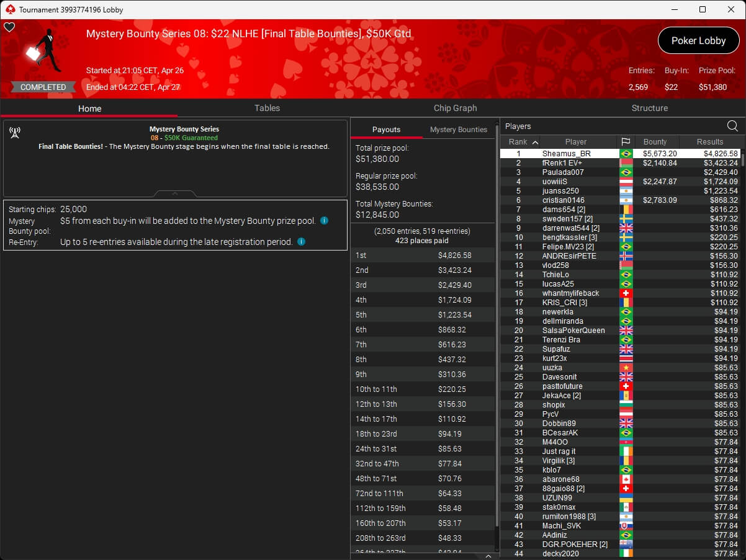The height and width of the screenshot is (560, 746).
Task: Click the Re-Entry info icon
Action: 301,242
